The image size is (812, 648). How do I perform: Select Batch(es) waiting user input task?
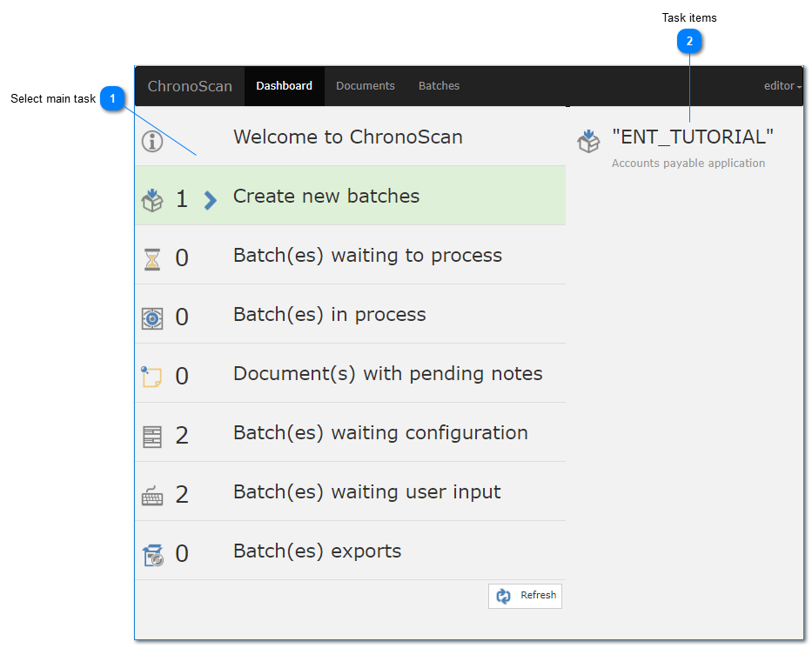tap(350, 491)
